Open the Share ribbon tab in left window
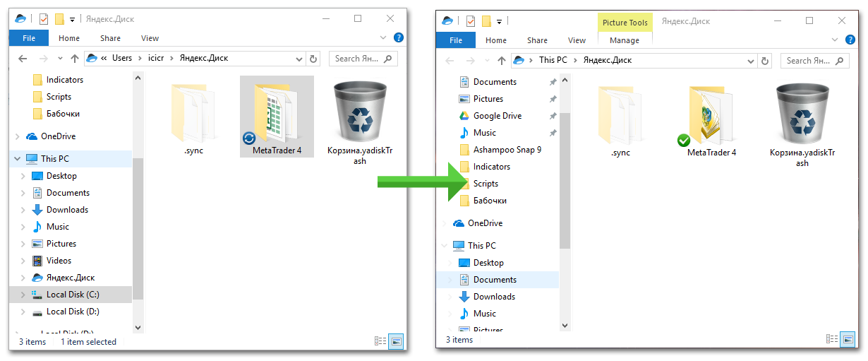868x361 pixels. click(x=110, y=38)
